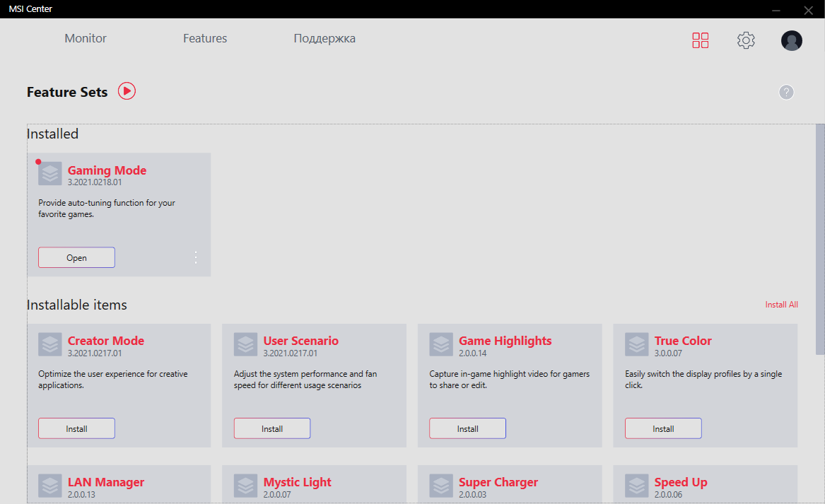
Task: Open the Gaming Mode feature
Action: tap(76, 257)
